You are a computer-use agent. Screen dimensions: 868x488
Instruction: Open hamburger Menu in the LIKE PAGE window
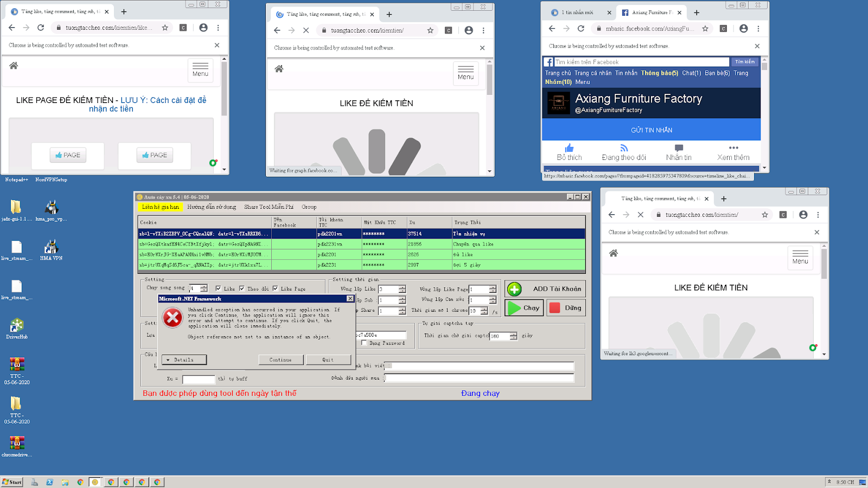coord(200,70)
